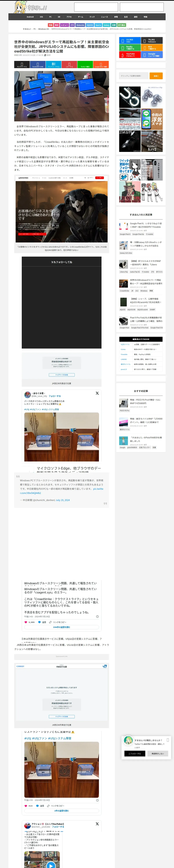This screenshot has height=868, width=174.
Task: Share article on Facebook button
Action: tap(38, 65)
